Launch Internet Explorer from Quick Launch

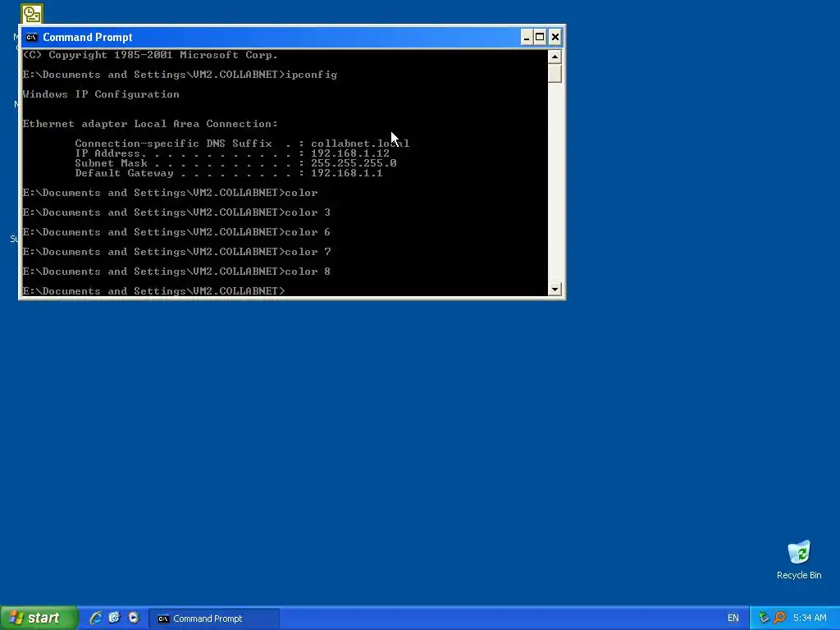pos(96,618)
